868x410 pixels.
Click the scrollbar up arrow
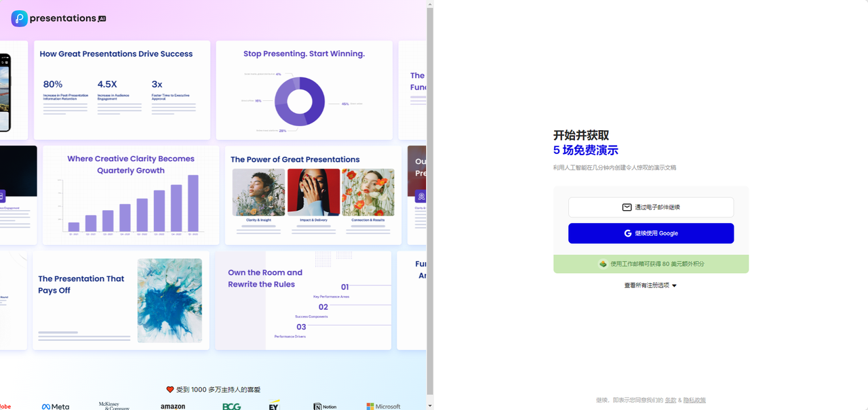(430, 4)
